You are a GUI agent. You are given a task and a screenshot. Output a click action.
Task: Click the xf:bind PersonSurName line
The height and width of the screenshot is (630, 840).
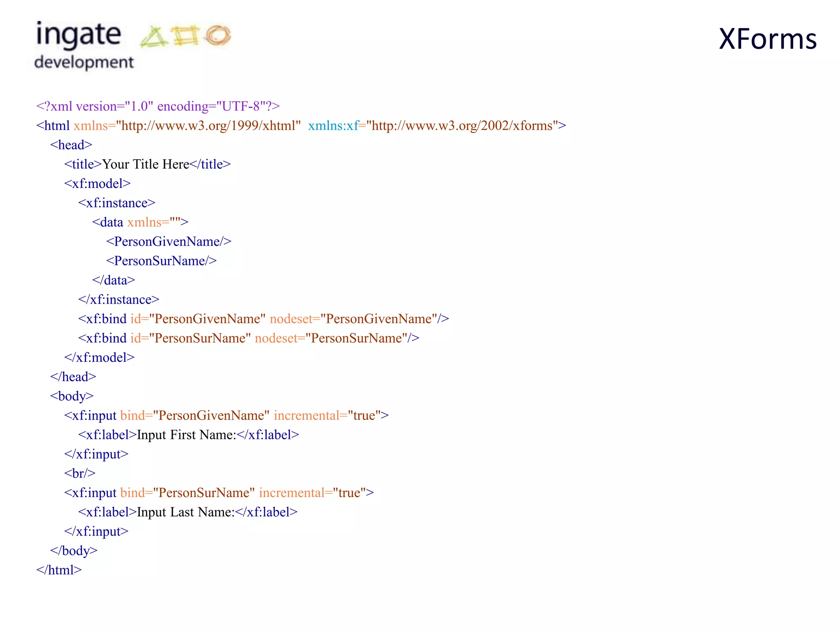point(249,338)
